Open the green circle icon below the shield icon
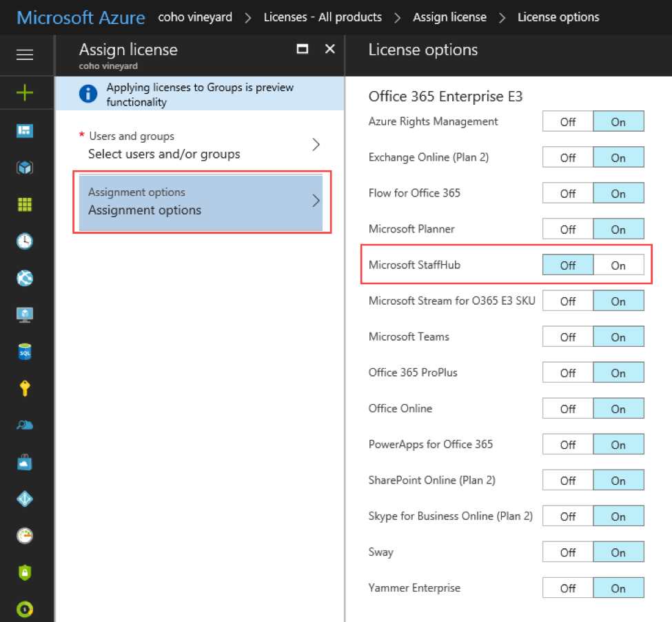The image size is (672, 622). (25, 609)
